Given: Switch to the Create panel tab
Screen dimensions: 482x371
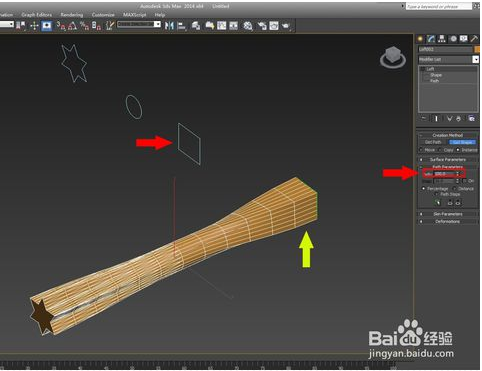Looking at the screenshot, I should [420, 39].
